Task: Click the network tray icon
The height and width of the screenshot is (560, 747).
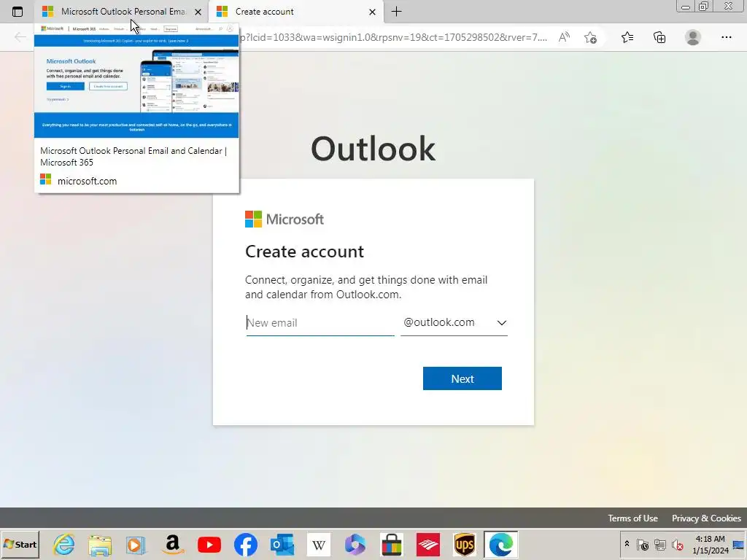Action: point(659,544)
